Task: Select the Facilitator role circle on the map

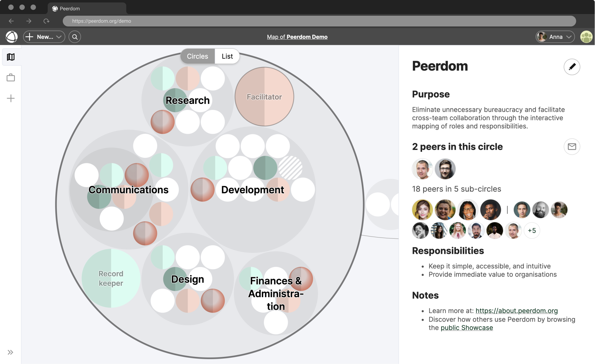Action: pos(264,97)
